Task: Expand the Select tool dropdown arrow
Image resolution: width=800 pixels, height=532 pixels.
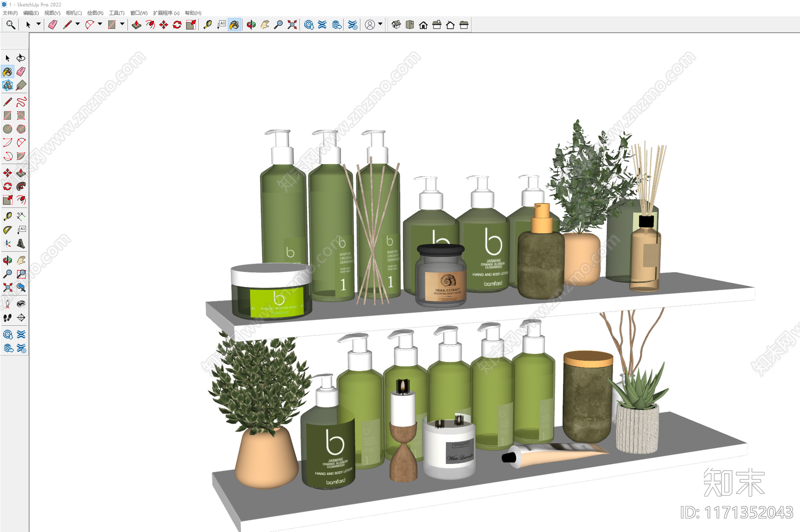Action: coord(38,24)
